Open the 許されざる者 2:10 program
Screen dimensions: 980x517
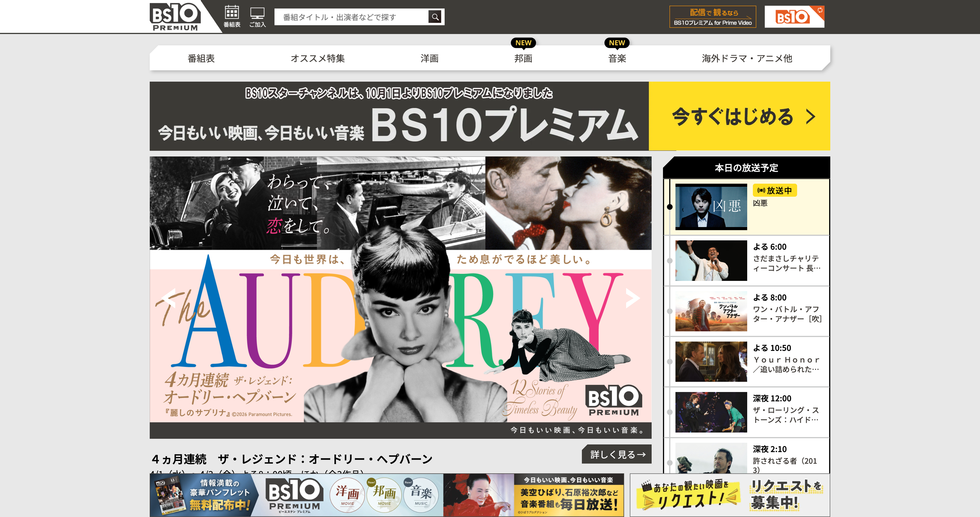747,456
